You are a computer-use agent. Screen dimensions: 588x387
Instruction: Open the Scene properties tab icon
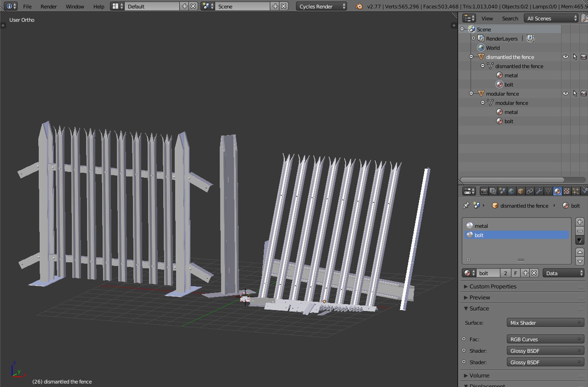point(502,191)
